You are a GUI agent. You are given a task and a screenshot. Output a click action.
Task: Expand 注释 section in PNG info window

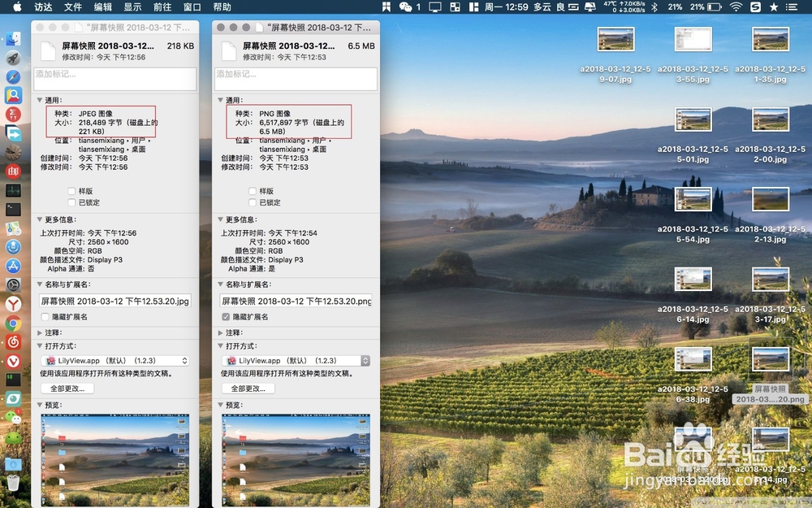221,332
